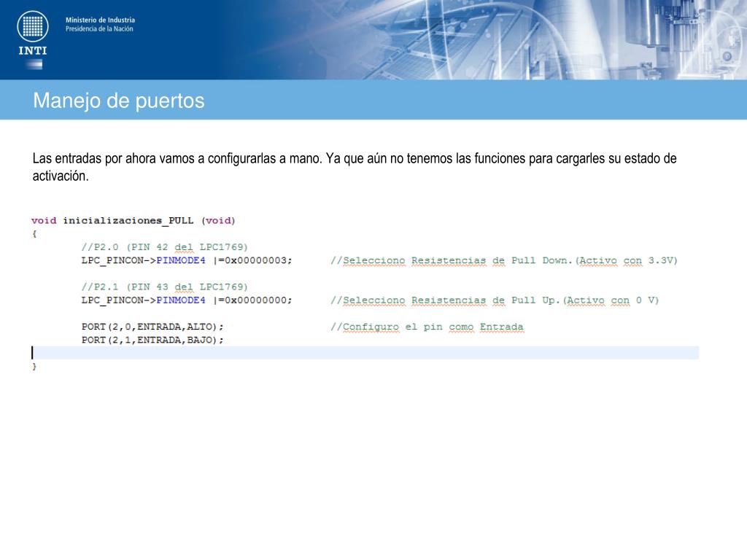Image resolution: width=747 pixels, height=560 pixels.
Task: Click the line 'PORT(2,1,ENTRADA,BAJO);'
Action: 152,340
